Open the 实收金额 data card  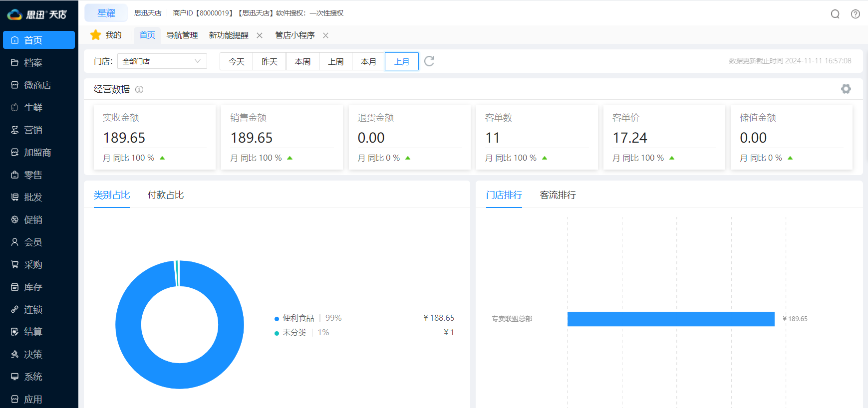pos(155,137)
